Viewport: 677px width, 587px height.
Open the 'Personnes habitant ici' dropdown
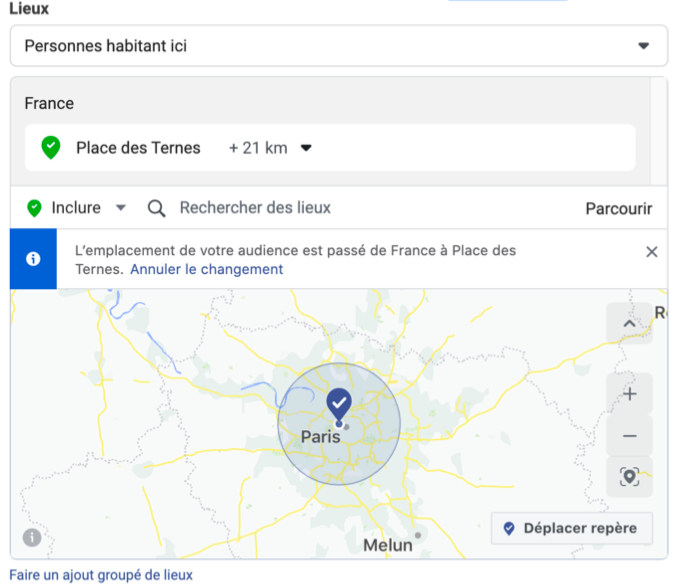[339, 46]
